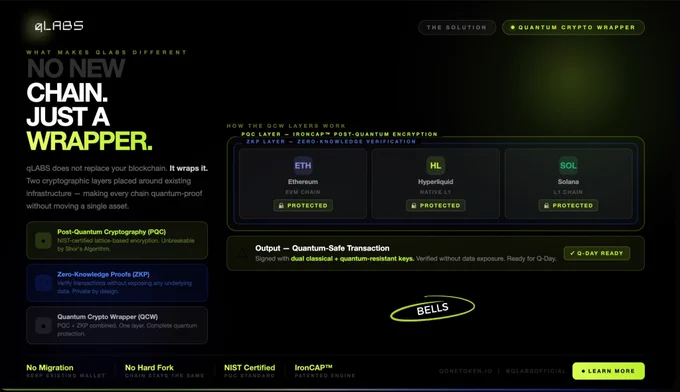Click the HL Hyperliquid icon
The width and height of the screenshot is (680, 392).
tap(435, 165)
